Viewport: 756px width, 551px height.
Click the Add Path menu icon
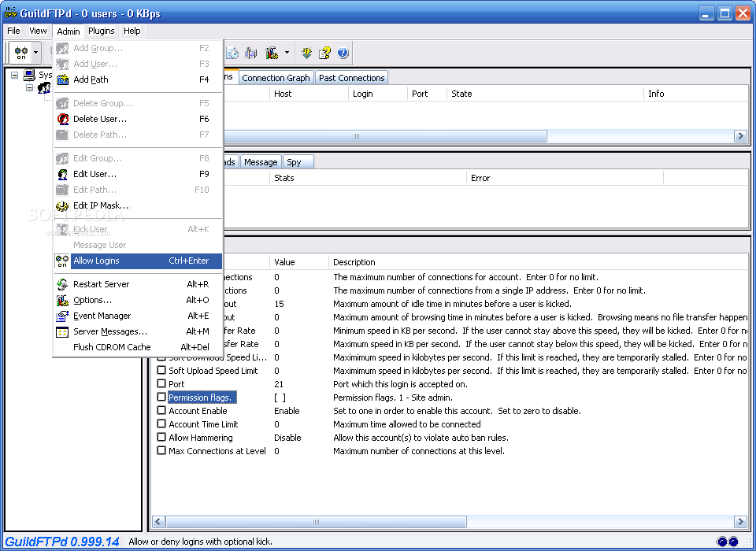pyautogui.click(x=62, y=80)
